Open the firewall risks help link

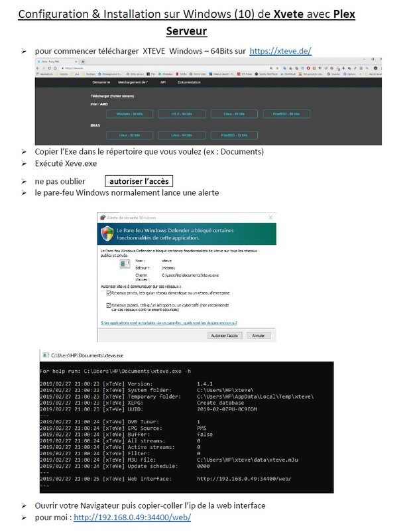coord(169,322)
